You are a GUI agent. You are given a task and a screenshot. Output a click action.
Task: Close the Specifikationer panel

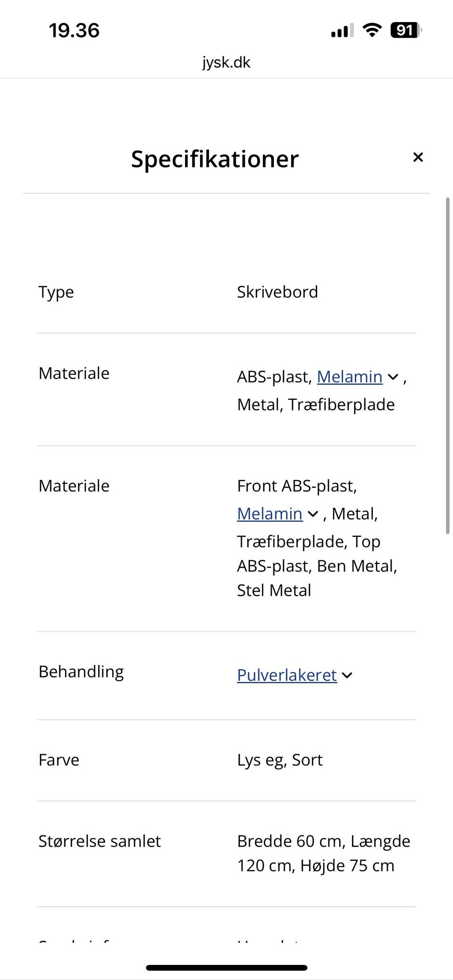pos(418,157)
